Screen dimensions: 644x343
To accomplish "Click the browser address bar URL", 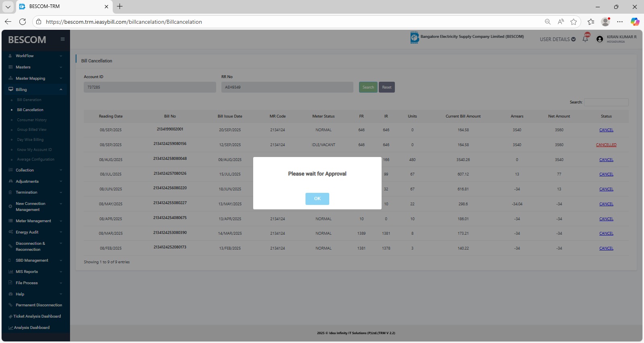I will point(124,22).
